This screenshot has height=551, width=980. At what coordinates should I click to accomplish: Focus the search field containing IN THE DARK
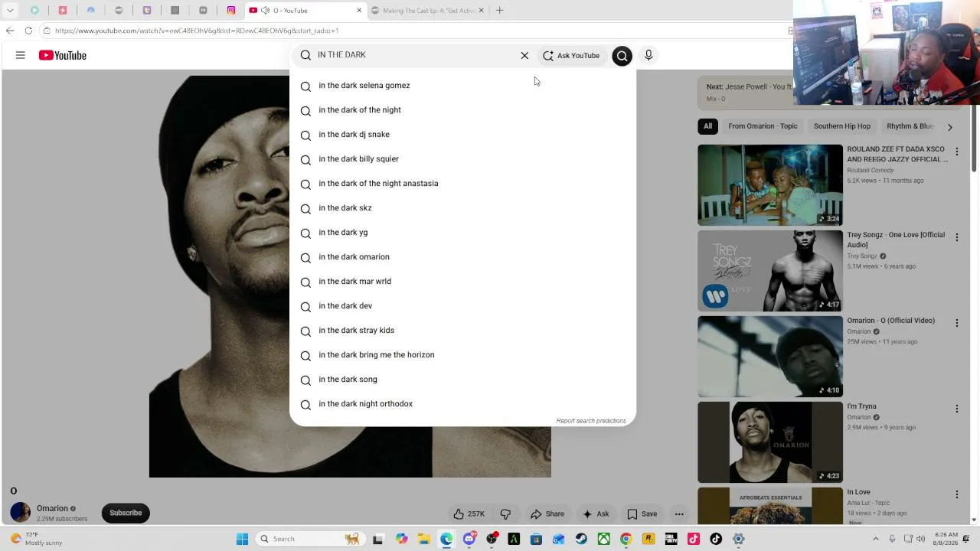[x=413, y=55]
